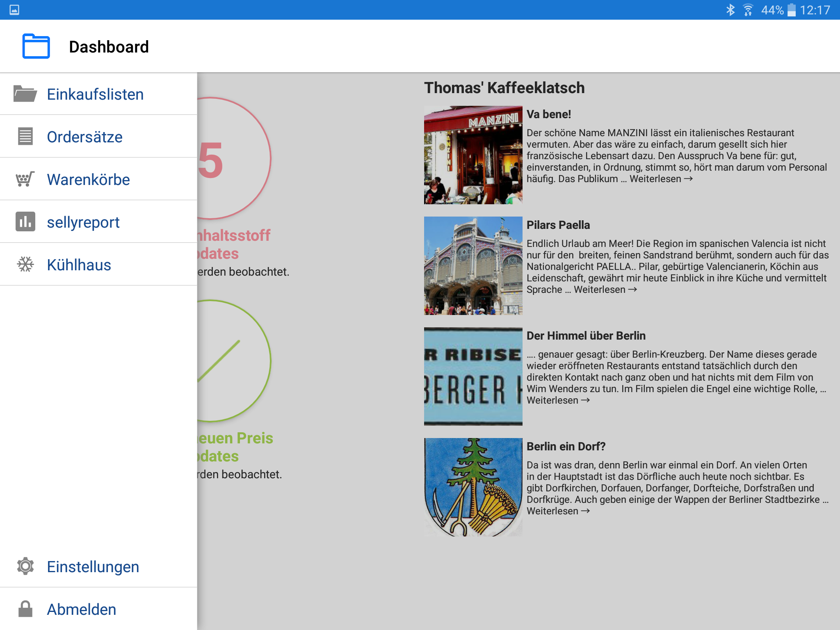The width and height of the screenshot is (840, 630).
Task: Click the Einstellungen gear icon
Action: pos(25,566)
